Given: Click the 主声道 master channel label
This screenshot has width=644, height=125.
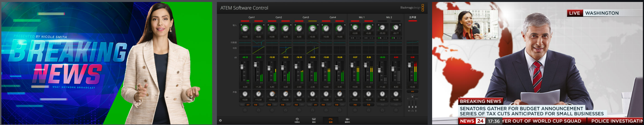Looking at the screenshot, I should 412,17.
